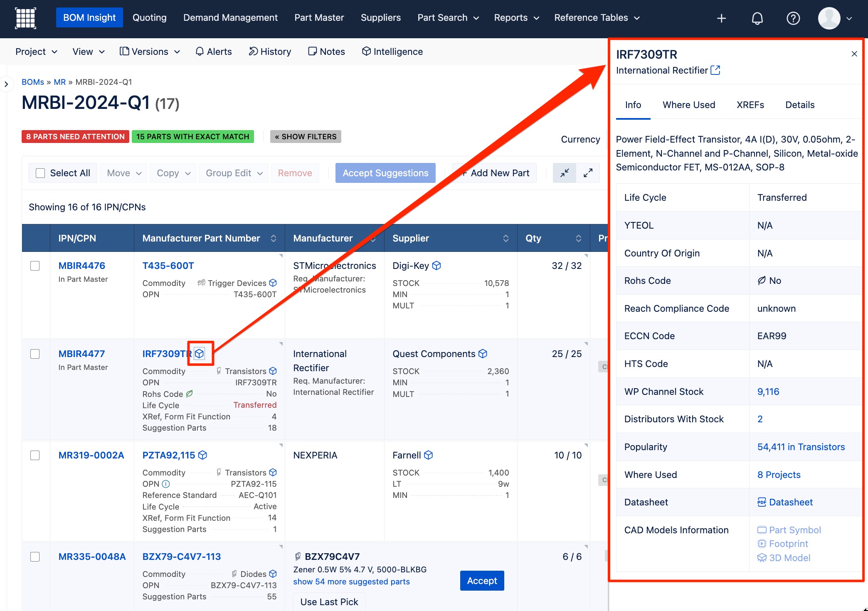868x611 pixels.
Task: Click cube icon next to Trigger Devices
Action: click(x=273, y=283)
